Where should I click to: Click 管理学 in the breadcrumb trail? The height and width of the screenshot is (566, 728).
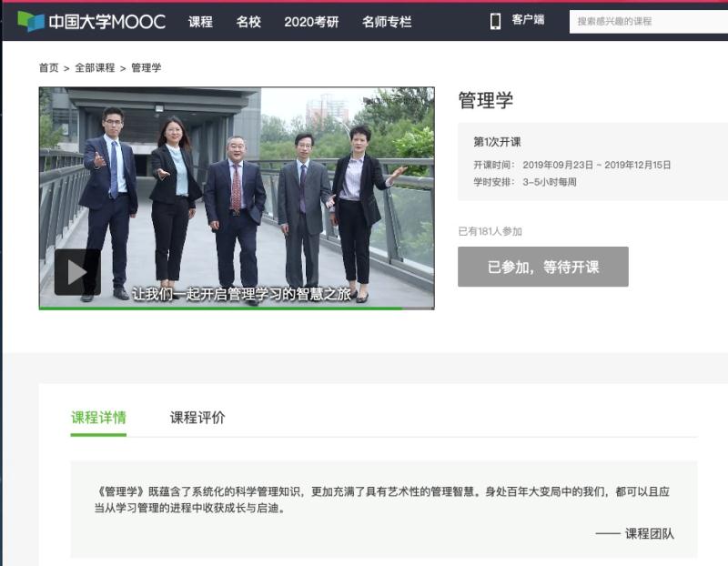(147, 68)
